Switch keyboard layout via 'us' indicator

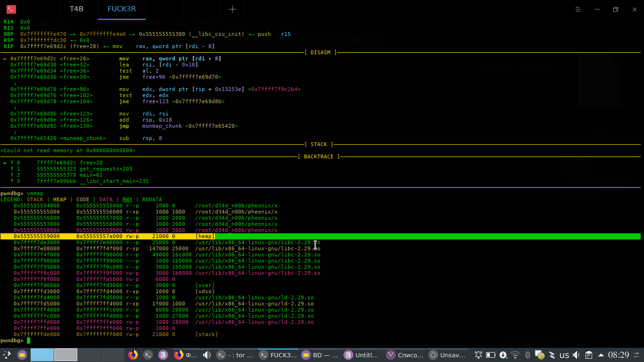click(x=564, y=355)
